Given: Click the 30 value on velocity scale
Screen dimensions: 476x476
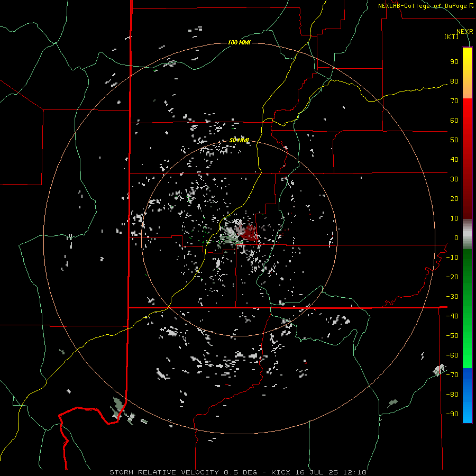Looking at the screenshot, I should pos(454,179).
